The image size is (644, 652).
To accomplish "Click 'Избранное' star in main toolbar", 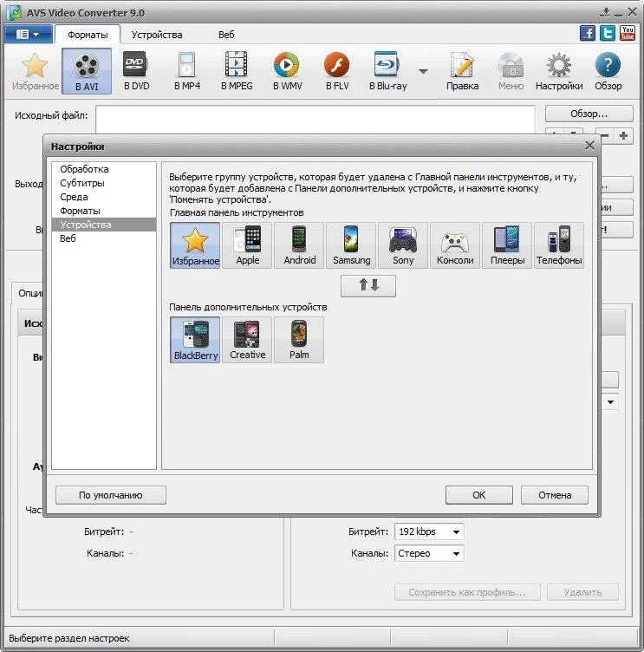I will 35,71.
